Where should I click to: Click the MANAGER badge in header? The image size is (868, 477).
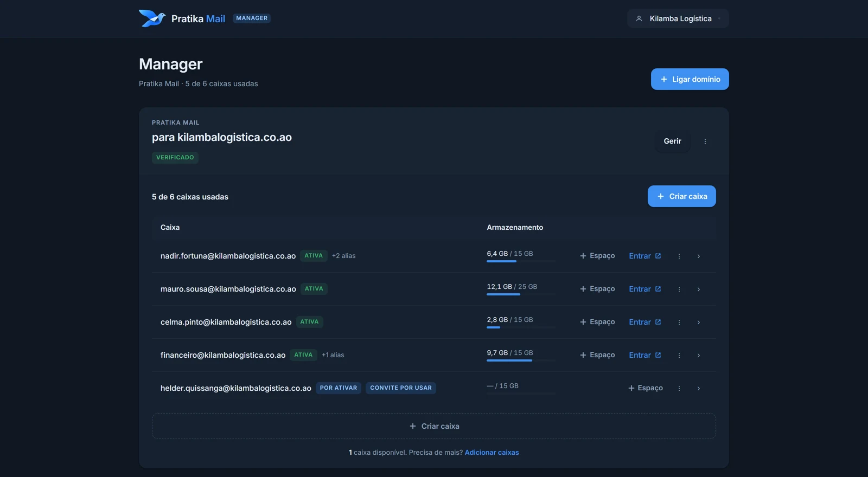point(252,18)
